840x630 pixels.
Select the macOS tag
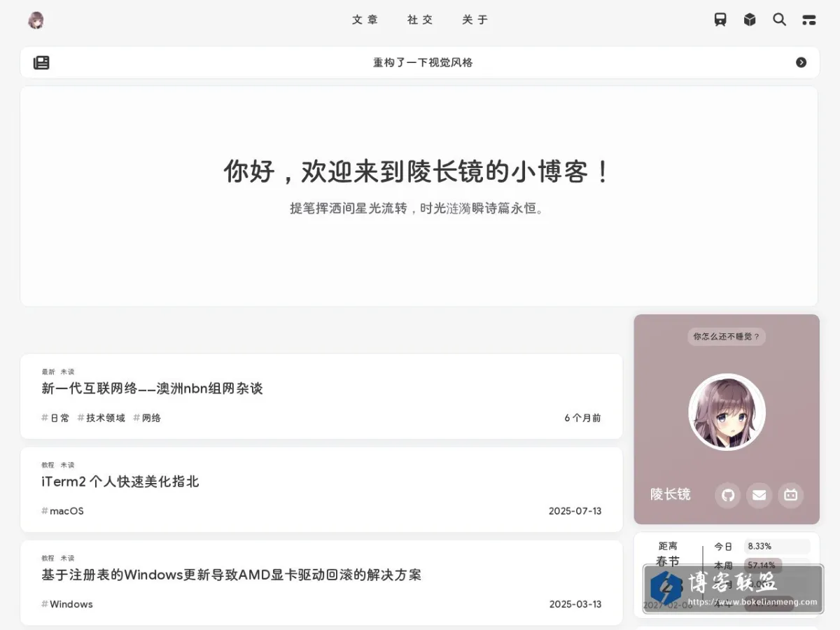pyautogui.click(x=62, y=511)
